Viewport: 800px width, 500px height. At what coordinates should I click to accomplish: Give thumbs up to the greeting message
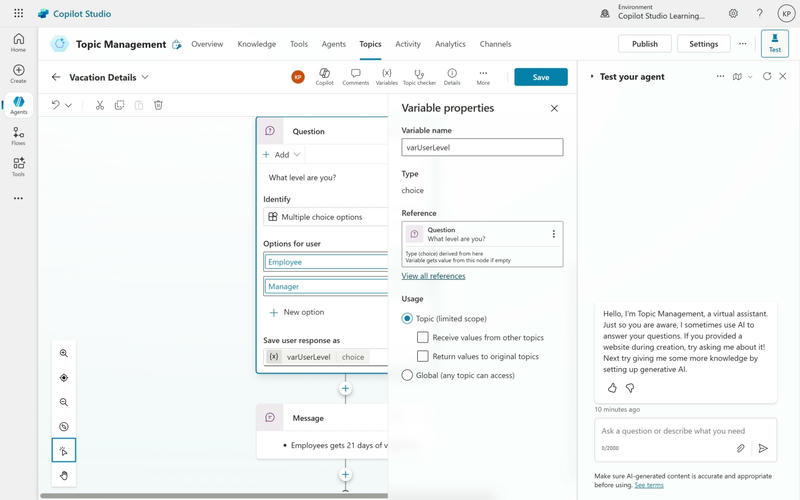point(612,388)
